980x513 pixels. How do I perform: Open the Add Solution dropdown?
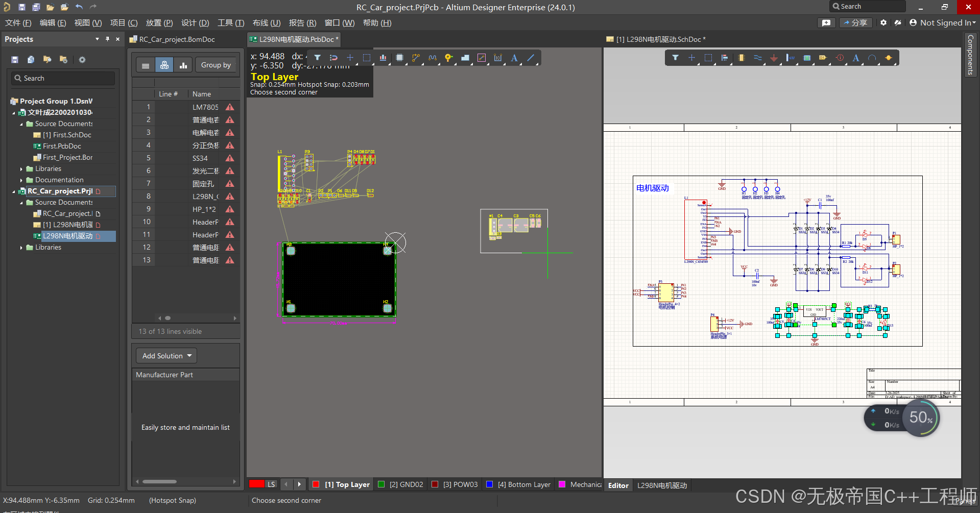pos(166,356)
